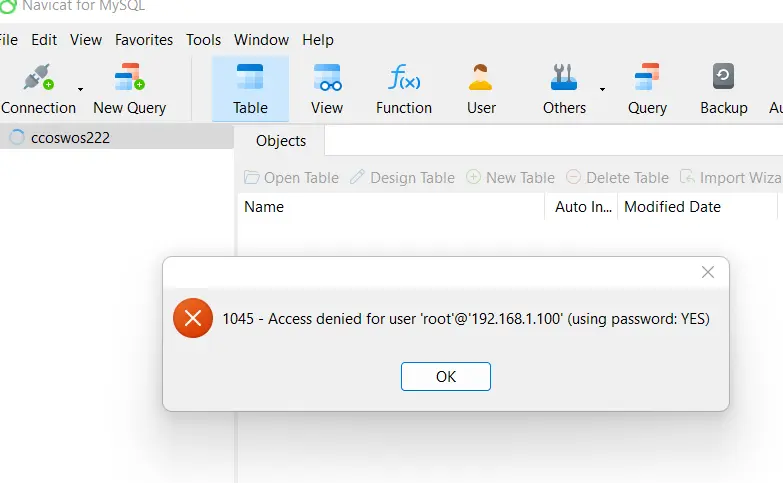
Task: Select the ccoswos222 connection
Action: 70,138
